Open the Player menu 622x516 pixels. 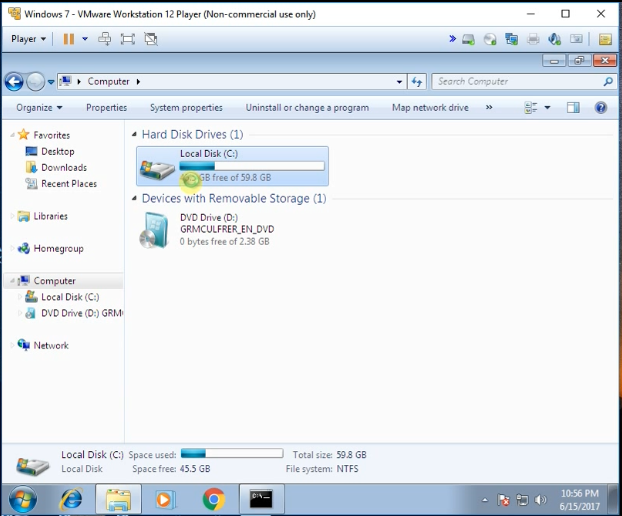point(28,39)
